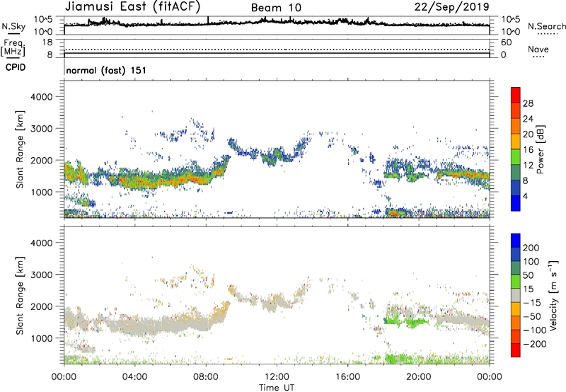Click the 'Power [dB]' colorbar title
566x392 pixels.
point(541,149)
